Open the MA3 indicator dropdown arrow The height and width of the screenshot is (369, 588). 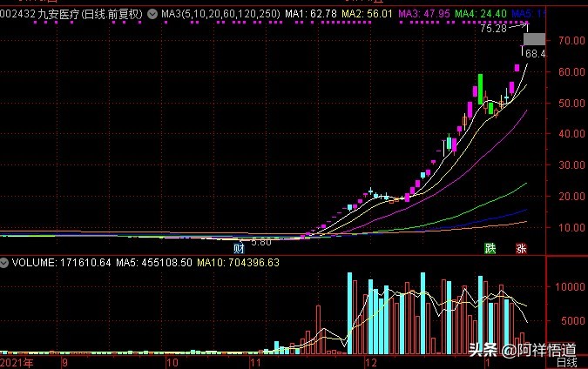[152, 15]
